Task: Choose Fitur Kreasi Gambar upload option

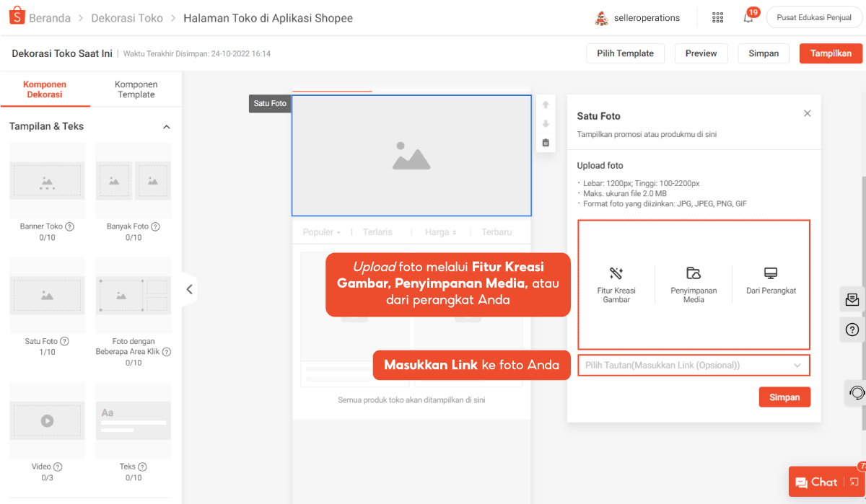Action: coord(616,284)
